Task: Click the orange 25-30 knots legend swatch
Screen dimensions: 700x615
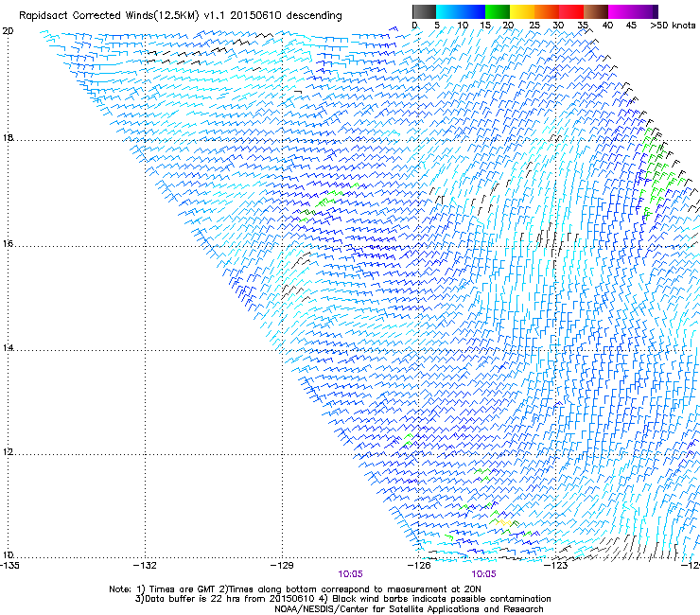Action: click(x=547, y=11)
